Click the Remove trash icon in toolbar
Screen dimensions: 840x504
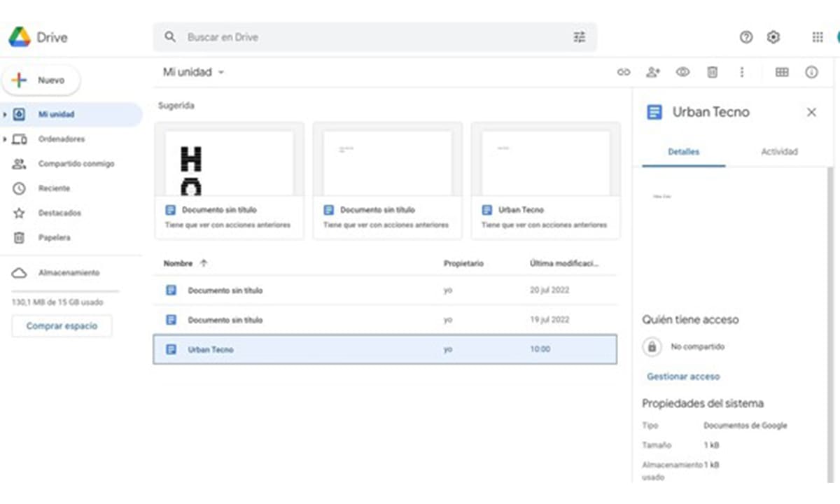click(x=712, y=72)
